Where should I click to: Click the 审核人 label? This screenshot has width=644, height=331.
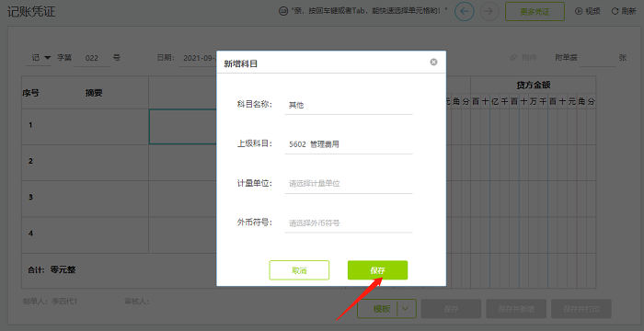[x=137, y=302]
